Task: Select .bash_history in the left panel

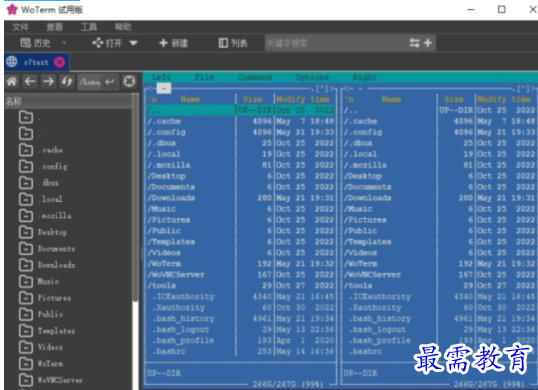Action: pos(241,319)
